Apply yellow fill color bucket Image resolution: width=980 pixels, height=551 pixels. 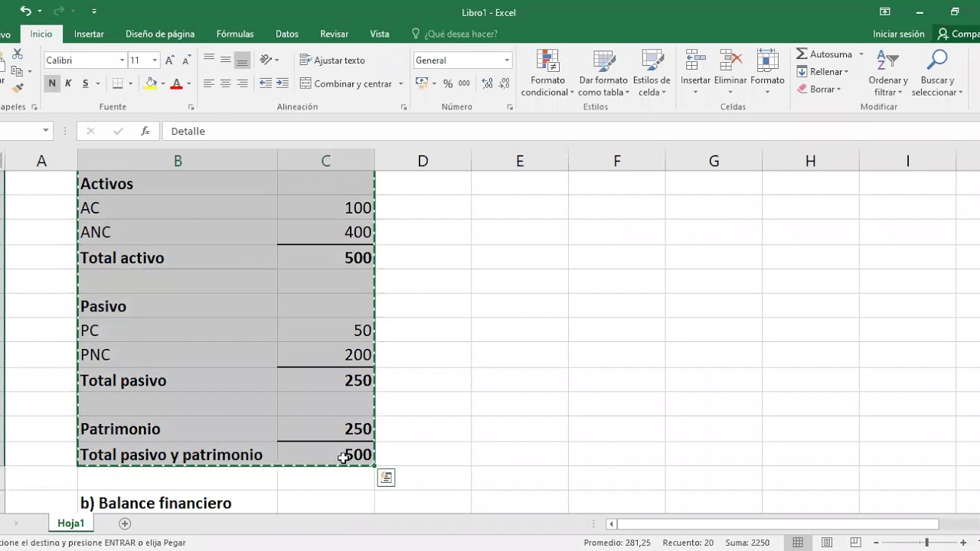click(x=151, y=83)
